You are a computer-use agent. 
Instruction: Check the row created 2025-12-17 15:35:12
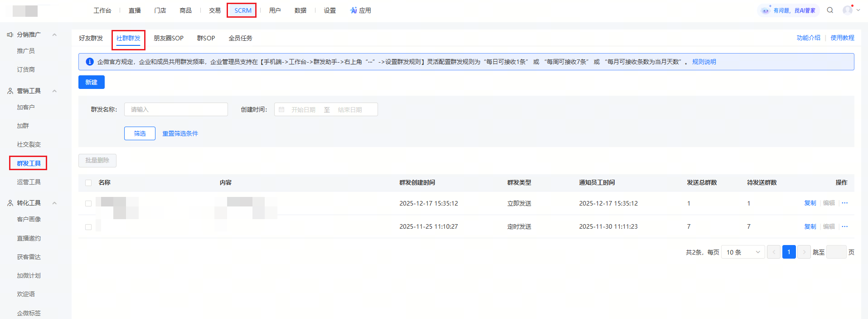(x=88, y=204)
